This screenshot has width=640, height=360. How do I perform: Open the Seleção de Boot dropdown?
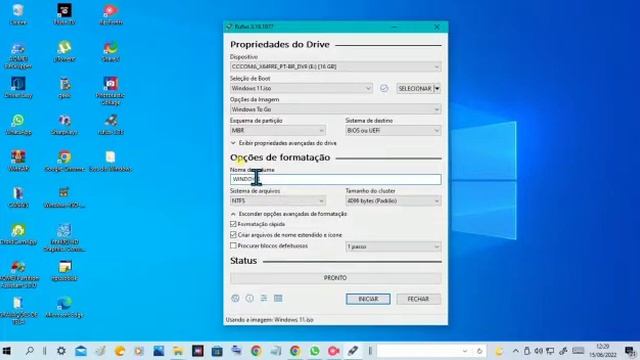(x=301, y=88)
